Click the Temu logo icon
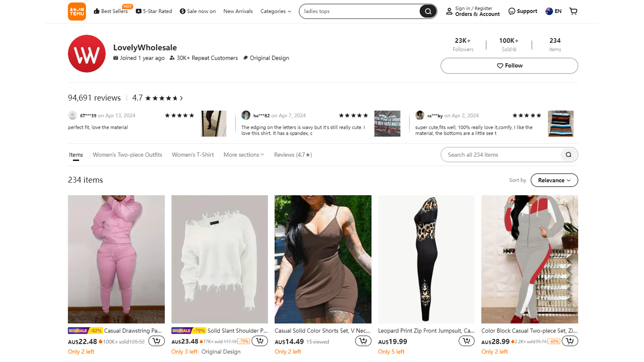Viewport: 644px width, 362px height. tap(77, 11)
